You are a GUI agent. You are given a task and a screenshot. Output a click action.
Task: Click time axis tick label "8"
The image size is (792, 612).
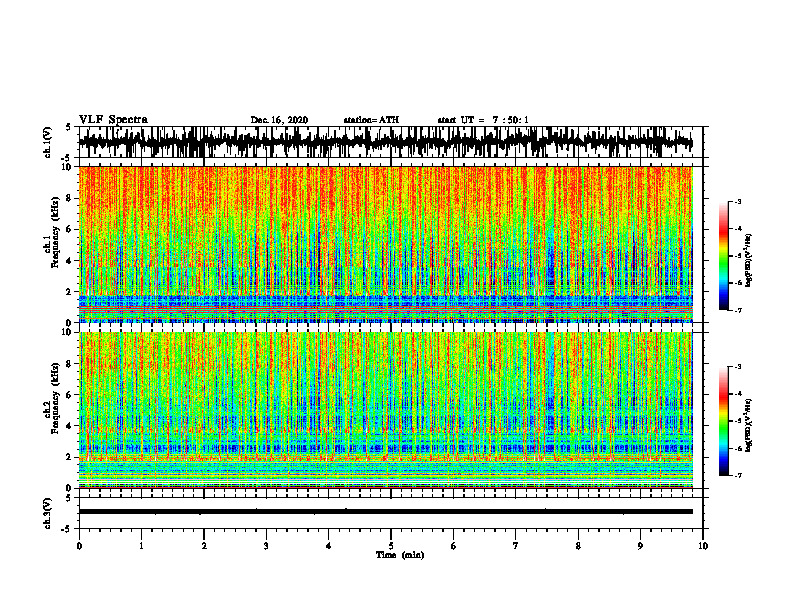[578, 546]
